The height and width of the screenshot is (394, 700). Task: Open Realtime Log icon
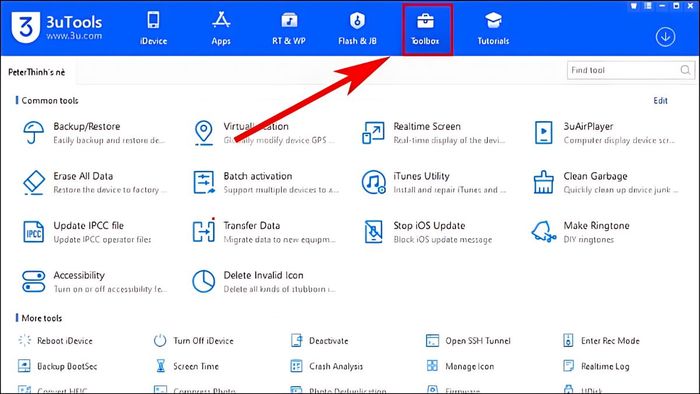(x=569, y=366)
